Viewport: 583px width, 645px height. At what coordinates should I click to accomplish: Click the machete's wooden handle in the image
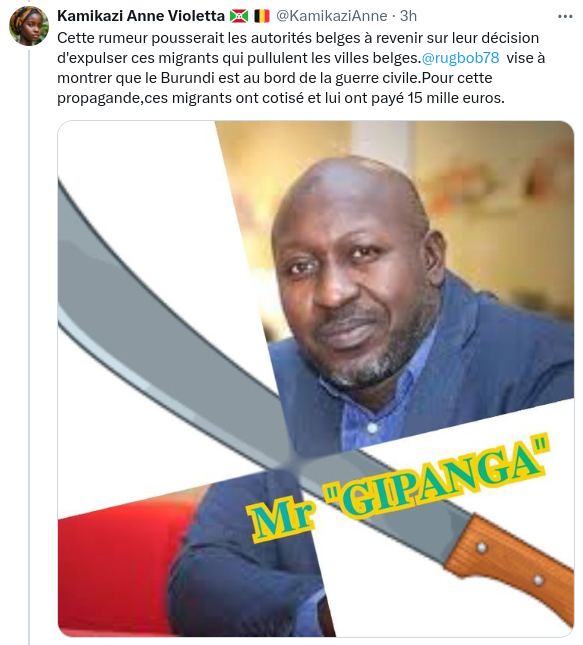coord(510,566)
